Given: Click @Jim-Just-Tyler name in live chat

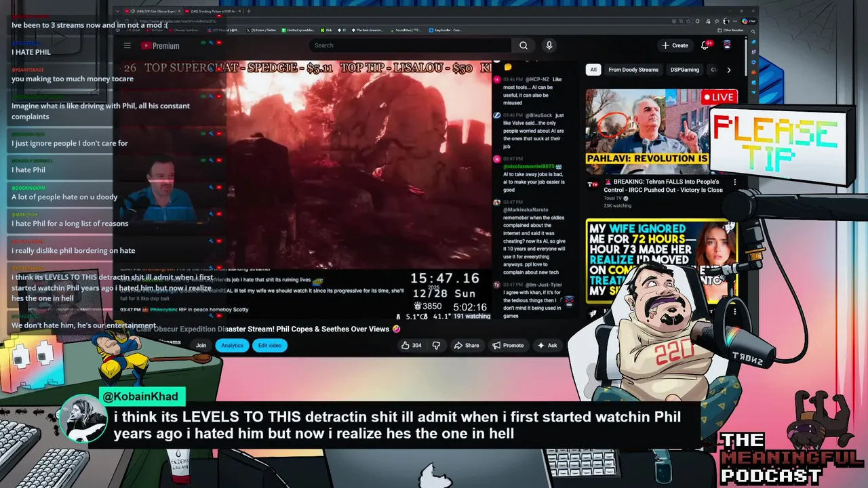Looking at the screenshot, I should (x=542, y=285).
